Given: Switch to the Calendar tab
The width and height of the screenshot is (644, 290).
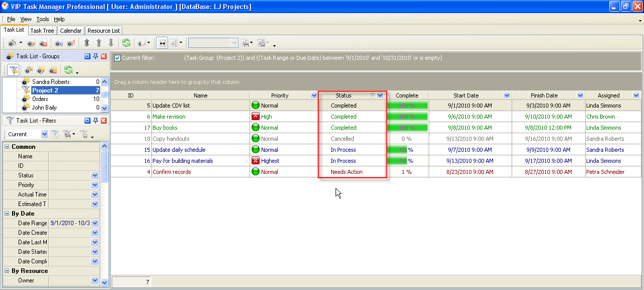Looking at the screenshot, I should point(70,31).
